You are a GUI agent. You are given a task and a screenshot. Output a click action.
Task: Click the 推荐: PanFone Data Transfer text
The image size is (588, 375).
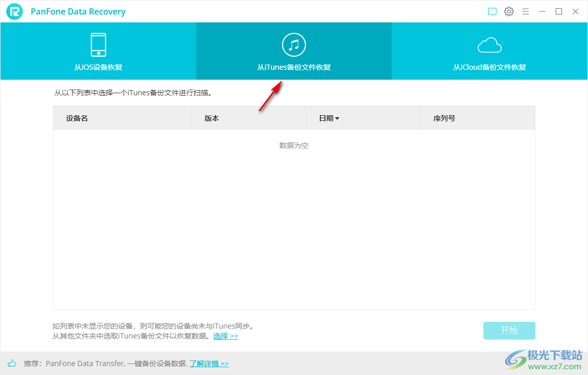point(106,364)
